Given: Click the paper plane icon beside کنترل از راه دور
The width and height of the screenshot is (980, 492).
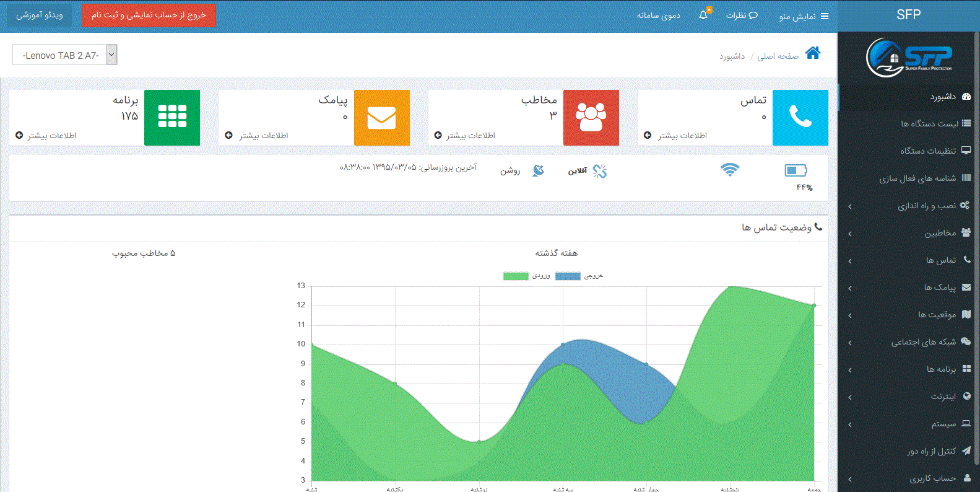Looking at the screenshot, I should [x=966, y=450].
